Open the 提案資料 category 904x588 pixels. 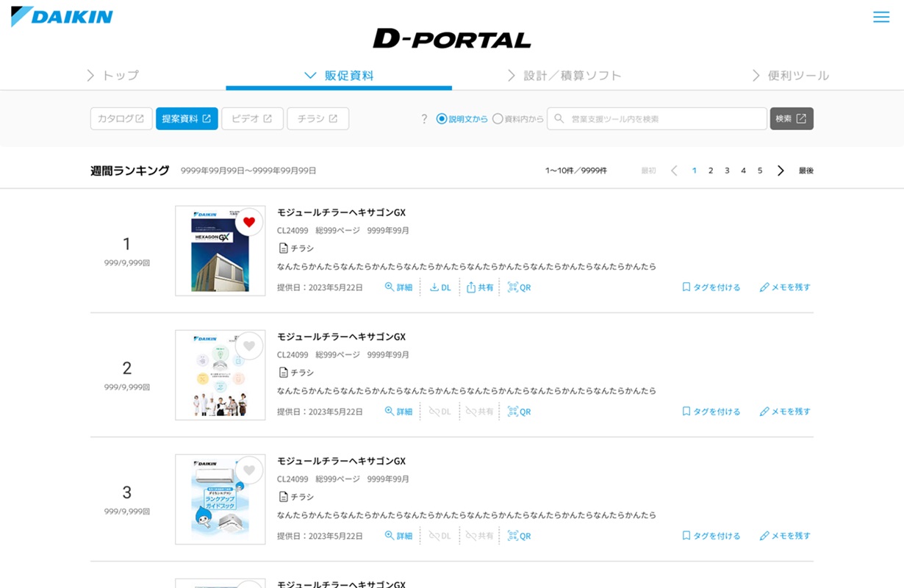187,118
